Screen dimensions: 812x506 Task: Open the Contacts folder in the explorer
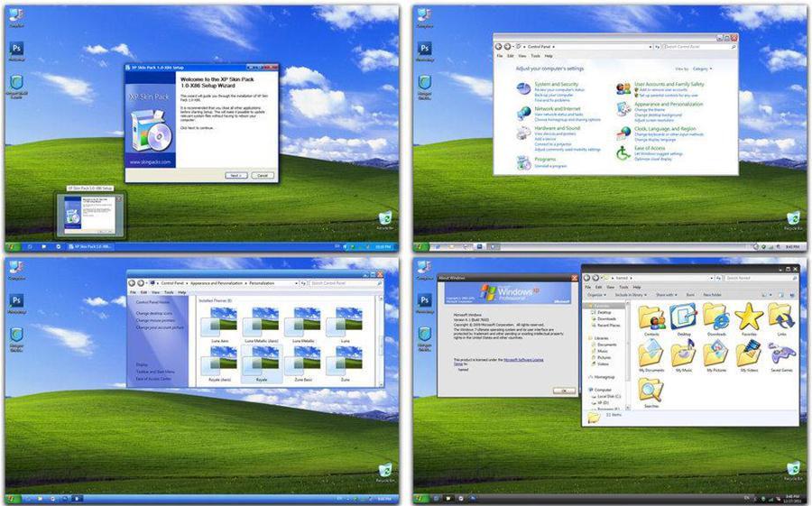pos(651,316)
